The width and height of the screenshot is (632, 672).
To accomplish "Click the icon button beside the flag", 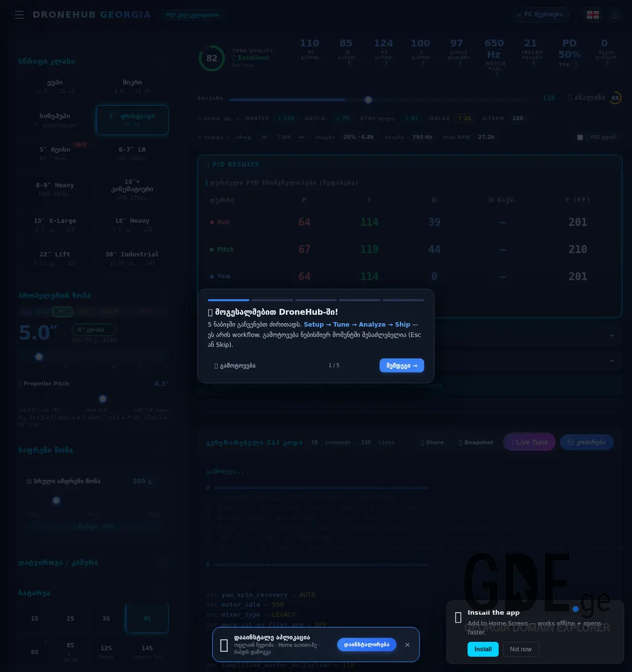I will (x=614, y=15).
